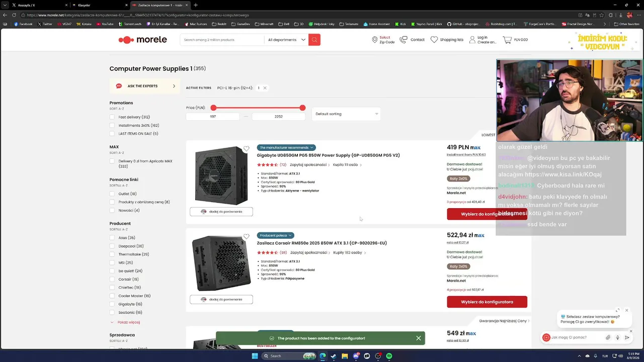Open a new browser tab
Screen dimensions: 644x362
click(x=196, y=5)
